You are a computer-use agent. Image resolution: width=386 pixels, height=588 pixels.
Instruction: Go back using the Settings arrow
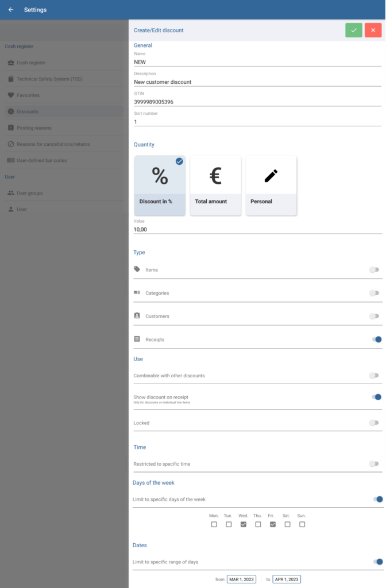[x=11, y=10]
